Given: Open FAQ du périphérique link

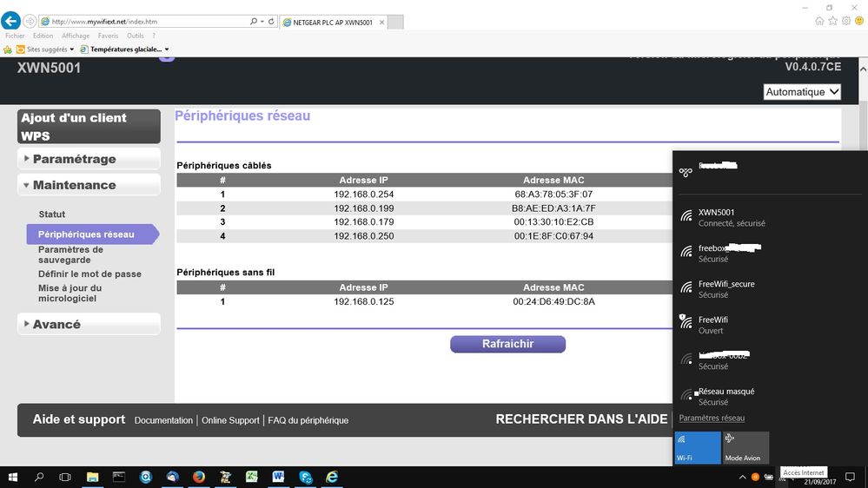Looking at the screenshot, I should click(308, 420).
